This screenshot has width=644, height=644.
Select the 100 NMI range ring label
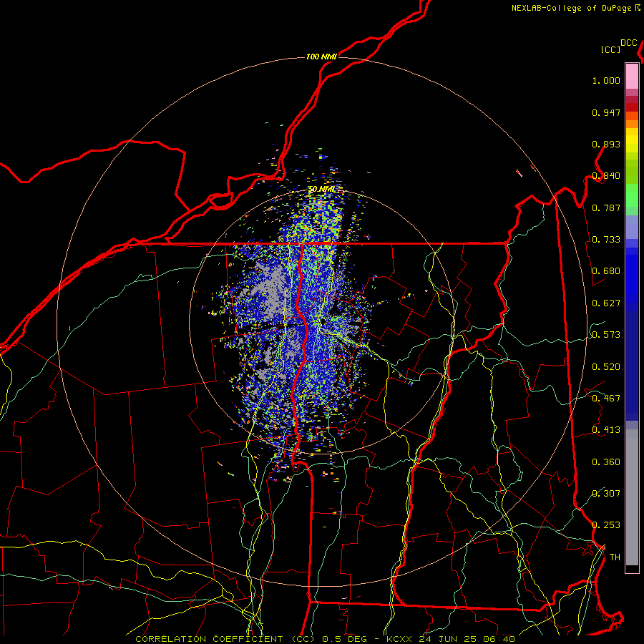[321, 57]
